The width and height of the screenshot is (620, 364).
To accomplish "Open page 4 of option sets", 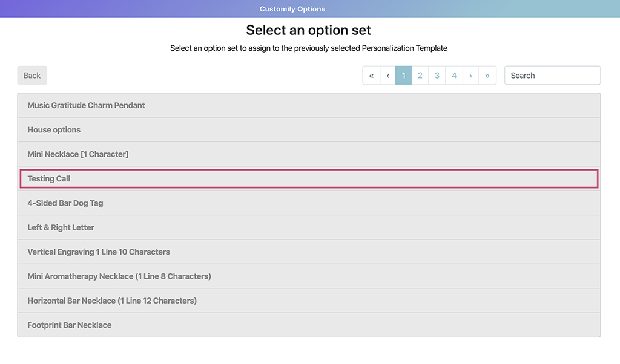I will pos(454,76).
